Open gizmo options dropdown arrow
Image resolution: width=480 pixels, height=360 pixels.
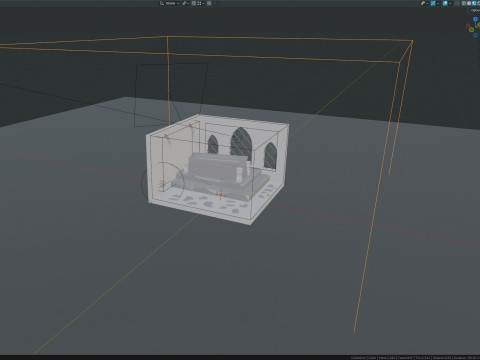438,3
